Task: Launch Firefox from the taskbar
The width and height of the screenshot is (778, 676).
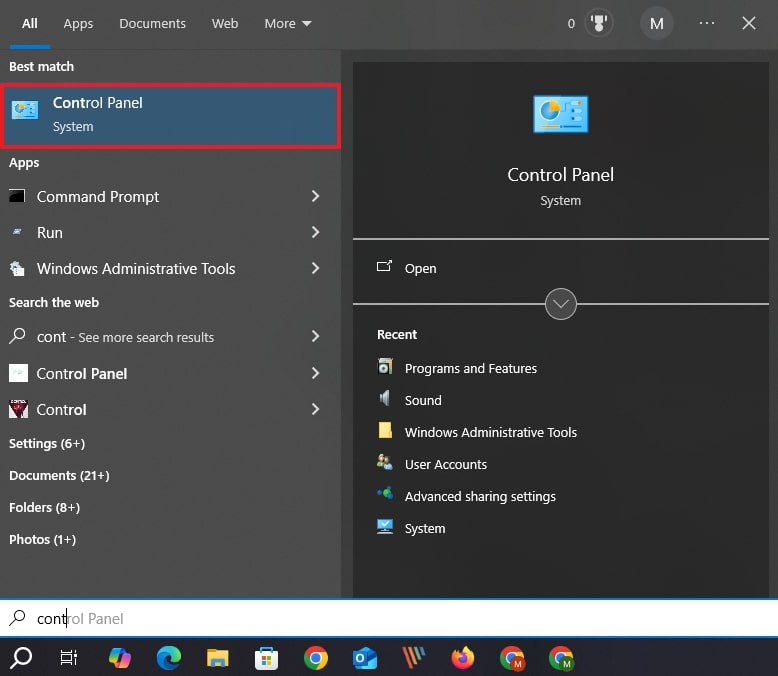Action: 462,658
